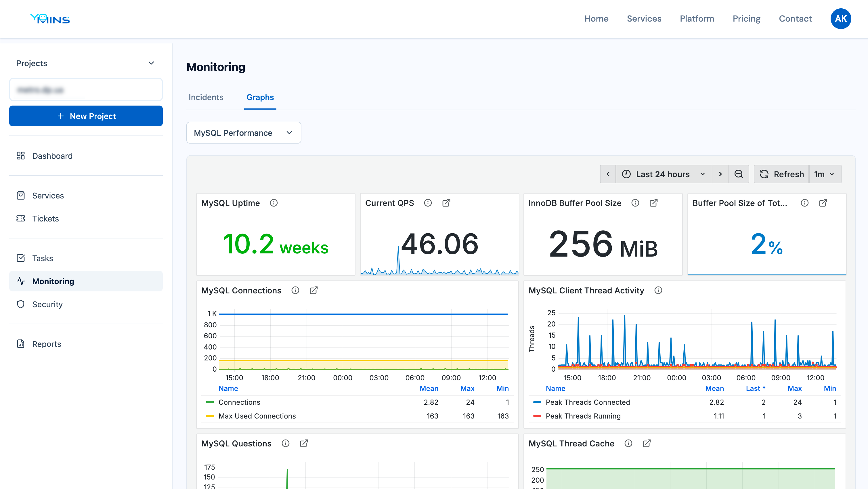Click the info icon next to MySQL Uptime

[274, 203]
